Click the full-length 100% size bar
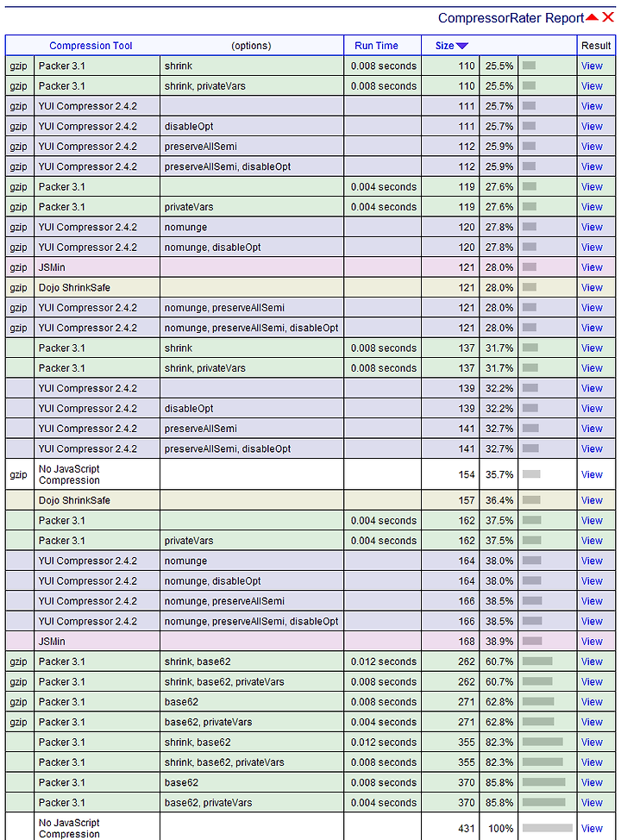Image resolution: width=621 pixels, height=840 pixels. 547,828
